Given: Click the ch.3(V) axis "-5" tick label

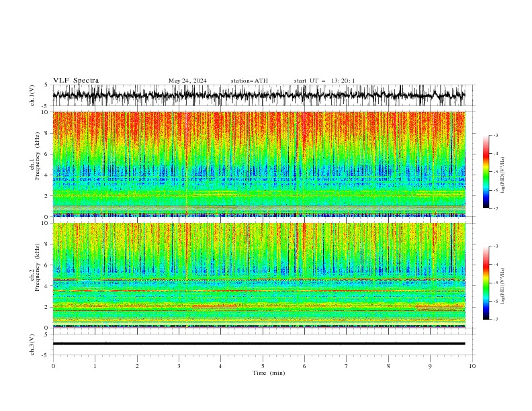Looking at the screenshot, I should pos(46,355).
